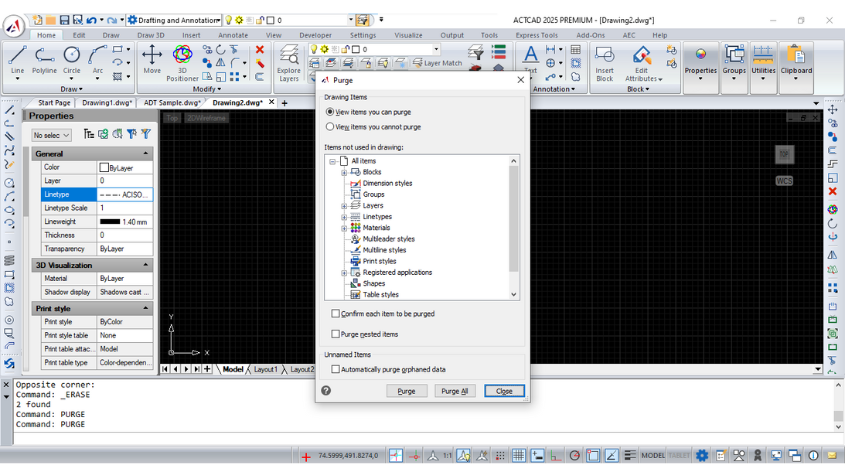Viewport: 845px width, 475px height.
Task: Click the ACTCAD application logo button
Action: click(13, 25)
